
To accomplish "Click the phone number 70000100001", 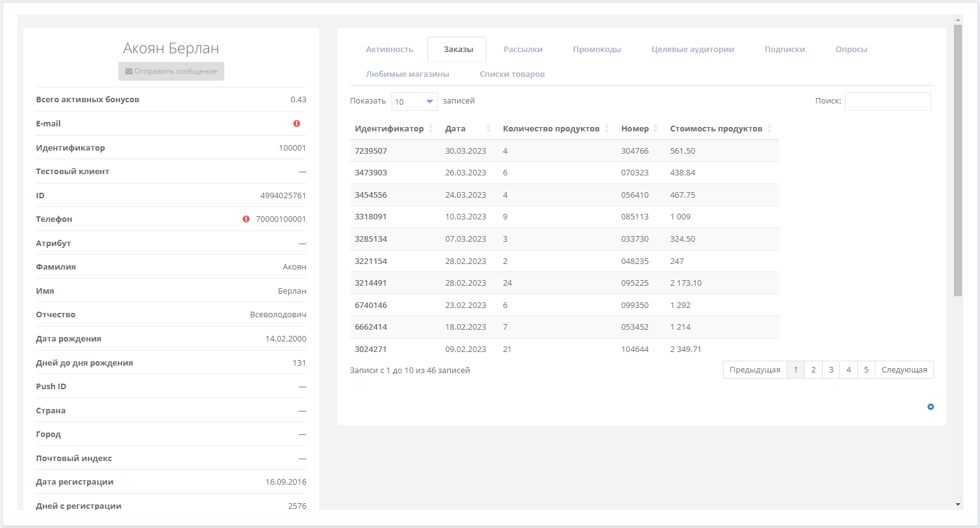I will pos(281,219).
